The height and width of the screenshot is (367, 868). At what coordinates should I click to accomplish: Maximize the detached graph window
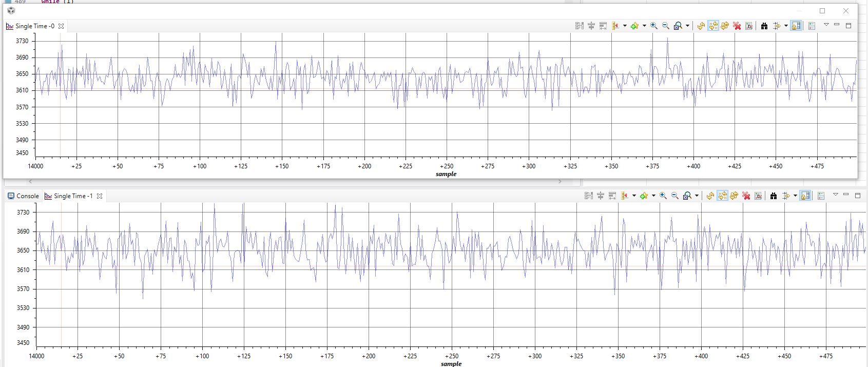point(822,11)
